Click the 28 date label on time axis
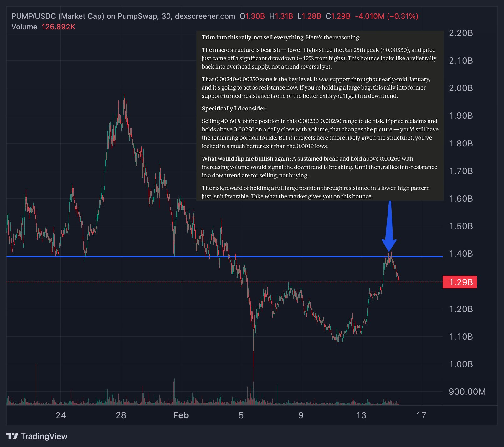This screenshot has height=447, width=504. (121, 415)
